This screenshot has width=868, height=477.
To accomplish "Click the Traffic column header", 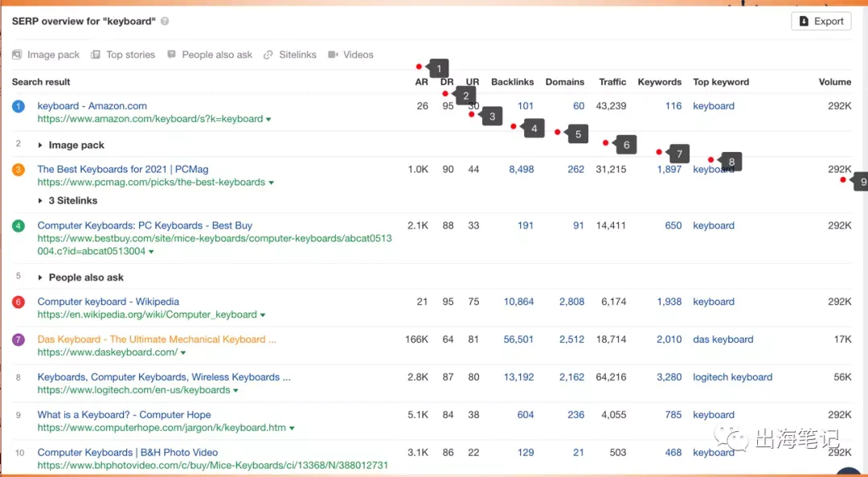I will click(612, 82).
